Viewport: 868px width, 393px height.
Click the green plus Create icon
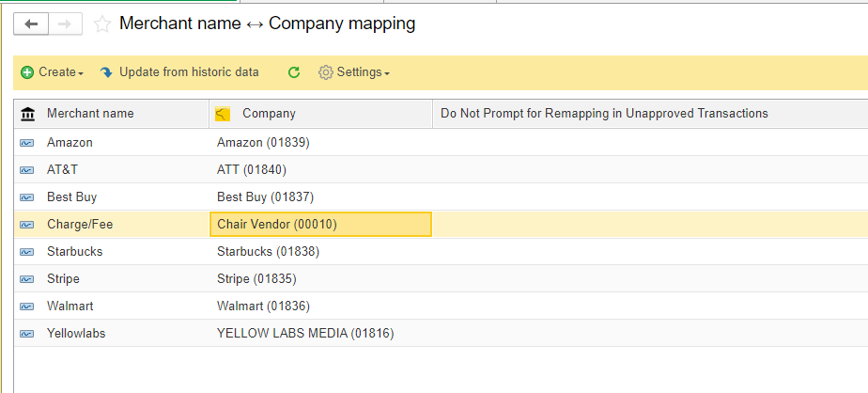(27, 72)
